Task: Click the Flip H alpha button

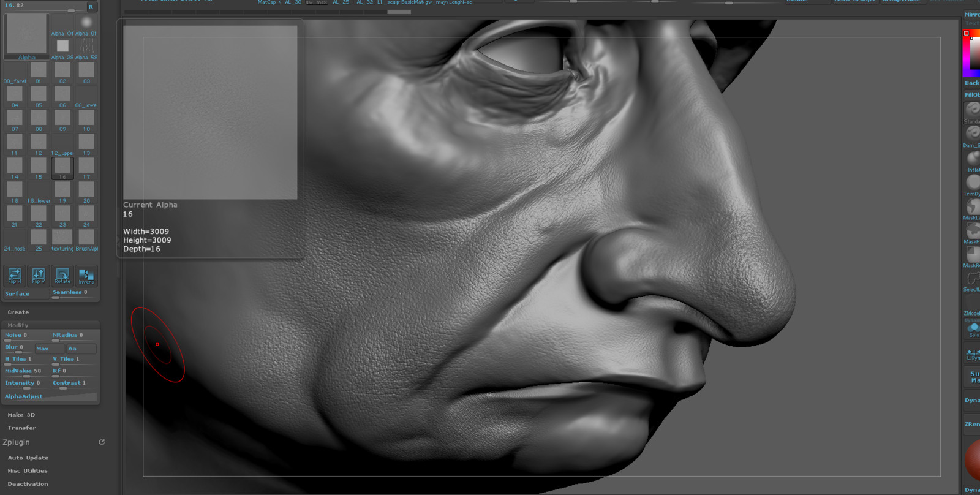Action: (x=15, y=276)
